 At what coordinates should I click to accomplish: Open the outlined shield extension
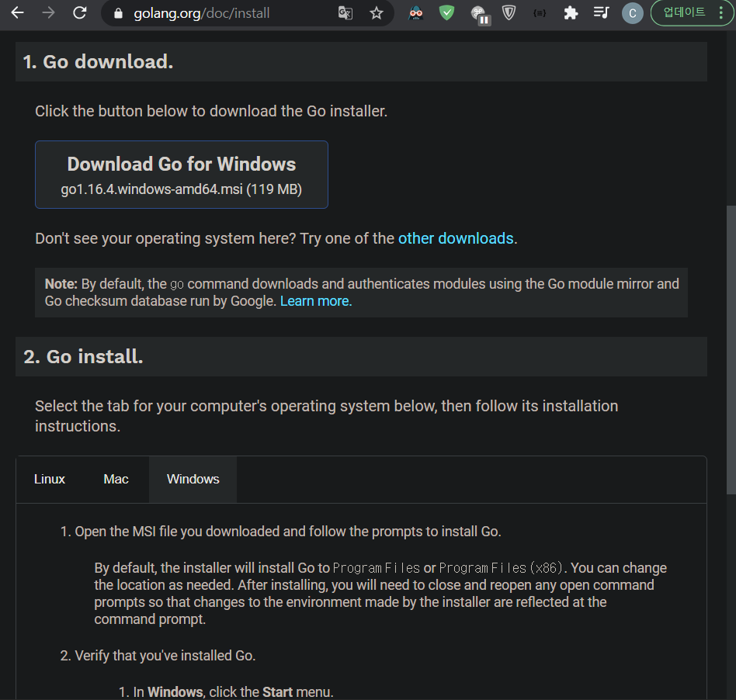(x=509, y=12)
